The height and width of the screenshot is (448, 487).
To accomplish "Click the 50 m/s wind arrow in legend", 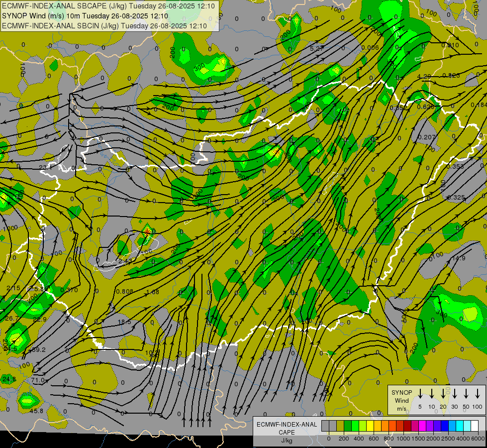I will click(x=466, y=393).
